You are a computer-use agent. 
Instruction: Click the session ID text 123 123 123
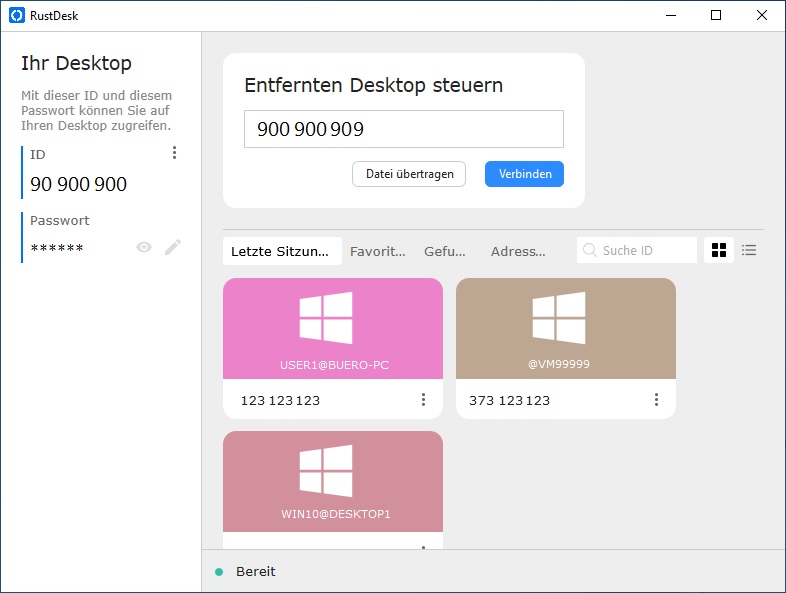280,401
